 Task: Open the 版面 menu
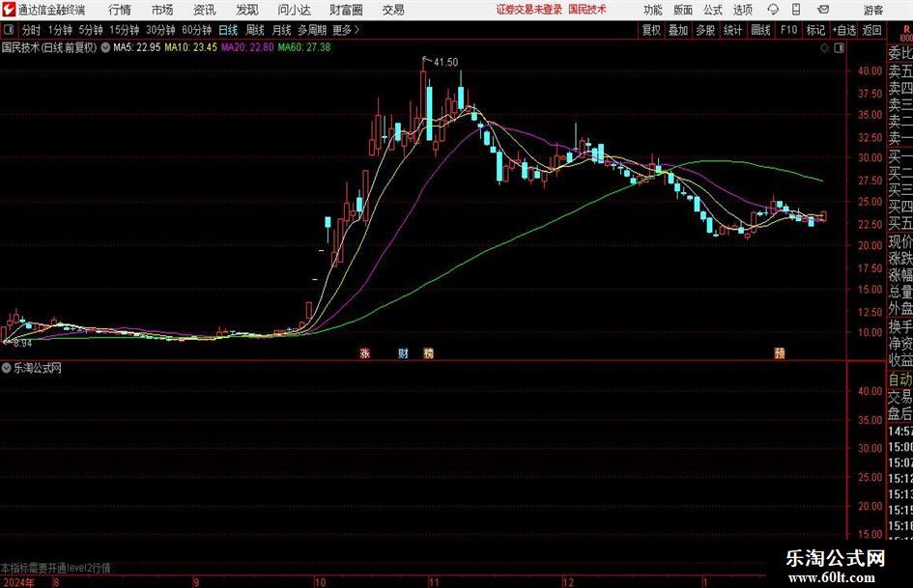pos(683,10)
